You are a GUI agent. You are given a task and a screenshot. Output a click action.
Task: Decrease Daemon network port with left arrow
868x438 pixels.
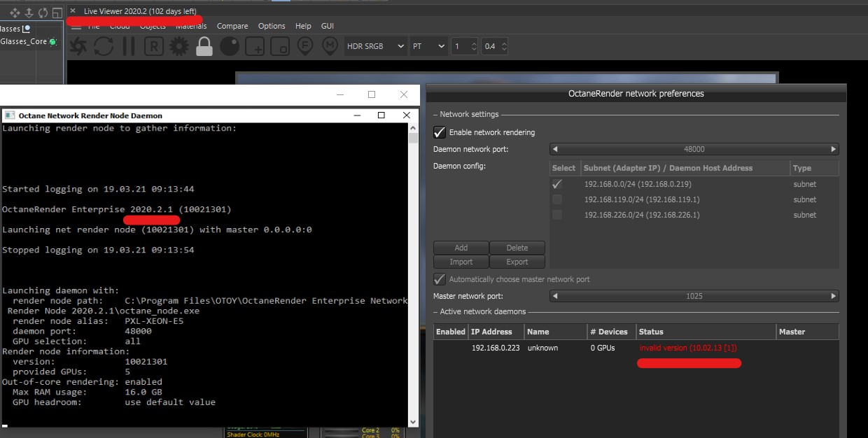(x=555, y=149)
